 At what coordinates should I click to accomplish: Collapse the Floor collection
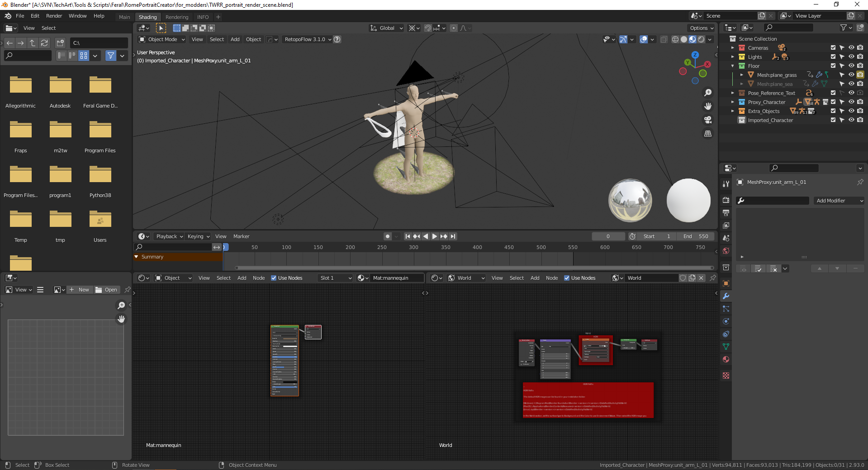click(733, 66)
